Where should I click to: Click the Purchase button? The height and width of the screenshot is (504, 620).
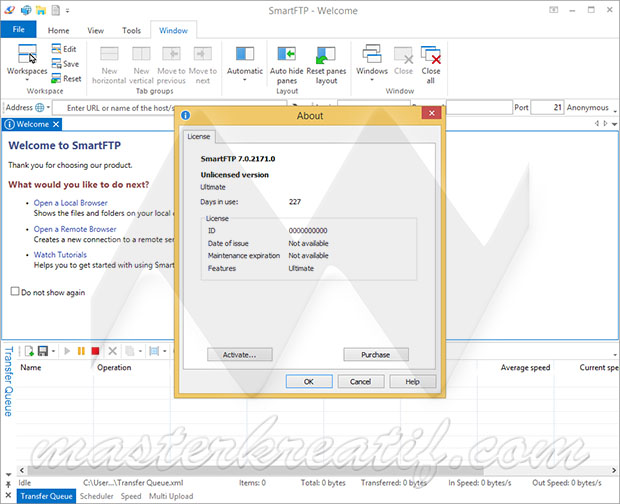[x=376, y=355]
